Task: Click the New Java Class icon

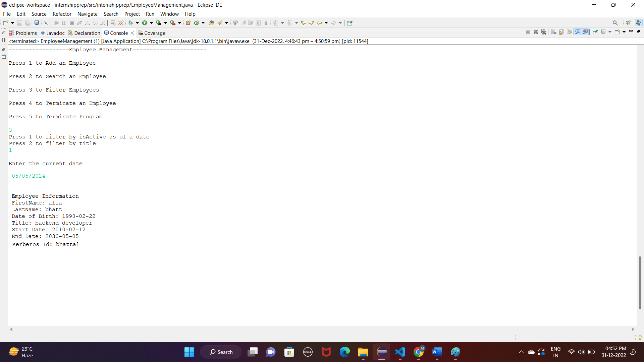Action: [197, 23]
